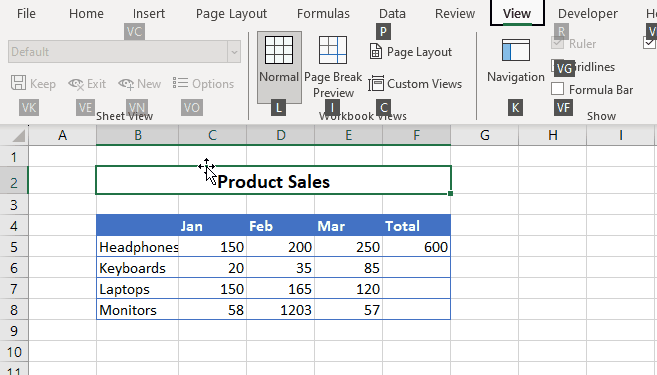Select column A header
Image resolution: width=657 pixels, height=375 pixels.
[x=62, y=135]
